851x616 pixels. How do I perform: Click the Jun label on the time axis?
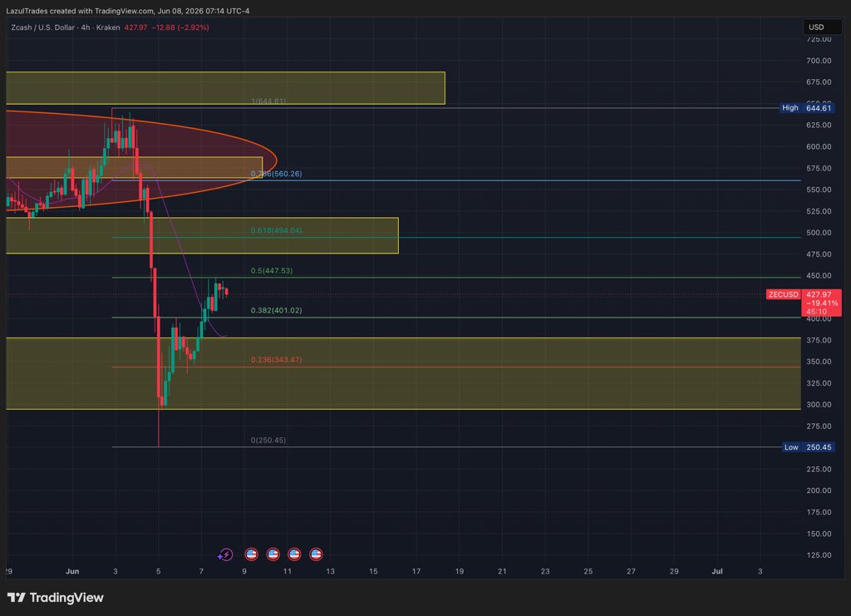(x=72, y=571)
